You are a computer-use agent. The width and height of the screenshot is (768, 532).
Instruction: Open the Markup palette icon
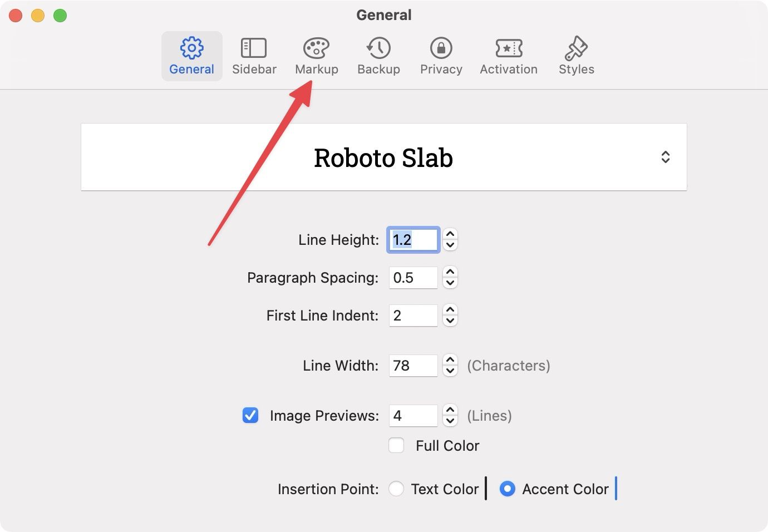tap(316, 48)
